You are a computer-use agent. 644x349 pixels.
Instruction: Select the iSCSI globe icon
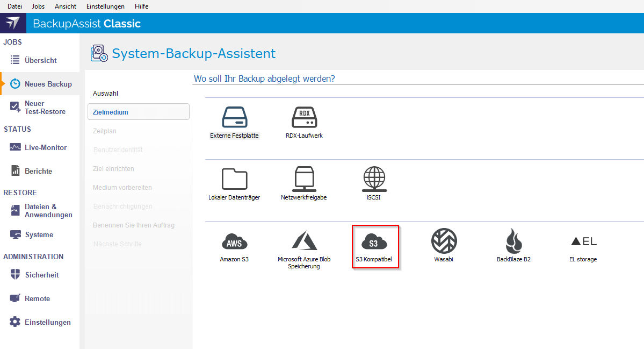pos(374,179)
